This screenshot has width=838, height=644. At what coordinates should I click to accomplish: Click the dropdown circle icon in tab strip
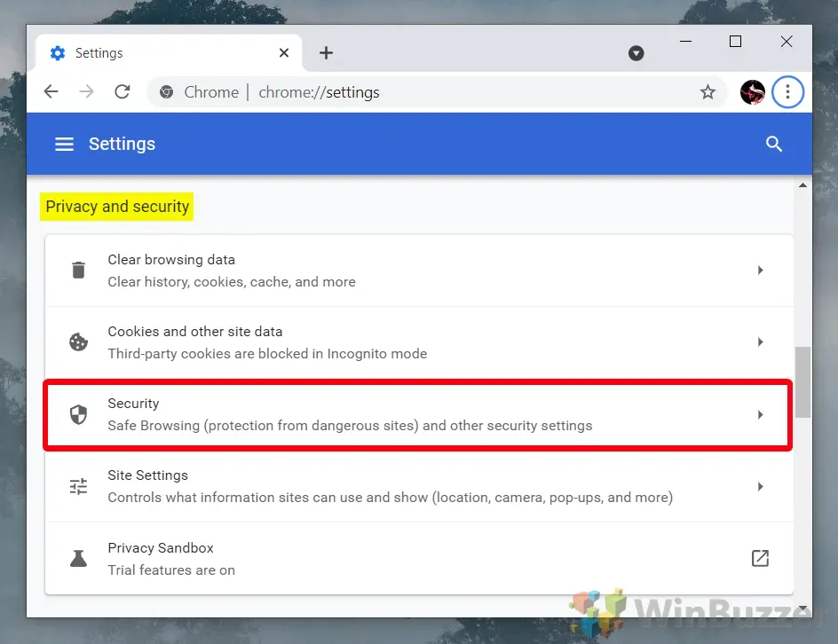pos(636,53)
